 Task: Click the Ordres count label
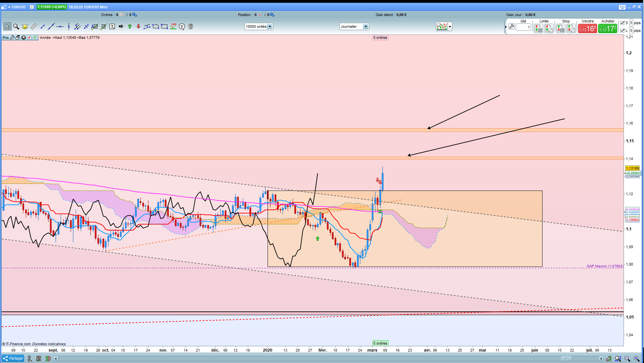[110, 15]
